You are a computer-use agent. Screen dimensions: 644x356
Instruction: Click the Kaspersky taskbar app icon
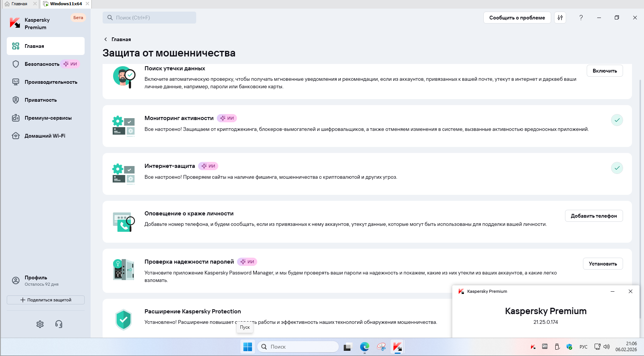[x=398, y=347]
